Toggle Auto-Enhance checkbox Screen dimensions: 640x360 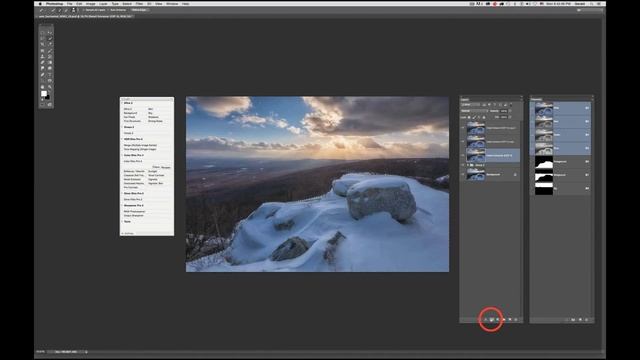(x=109, y=10)
